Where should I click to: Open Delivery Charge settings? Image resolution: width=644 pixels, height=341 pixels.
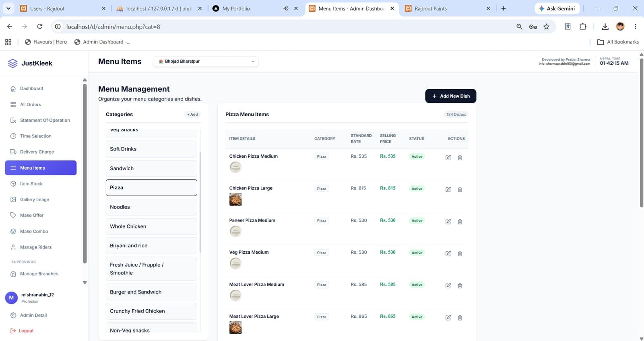(41, 152)
